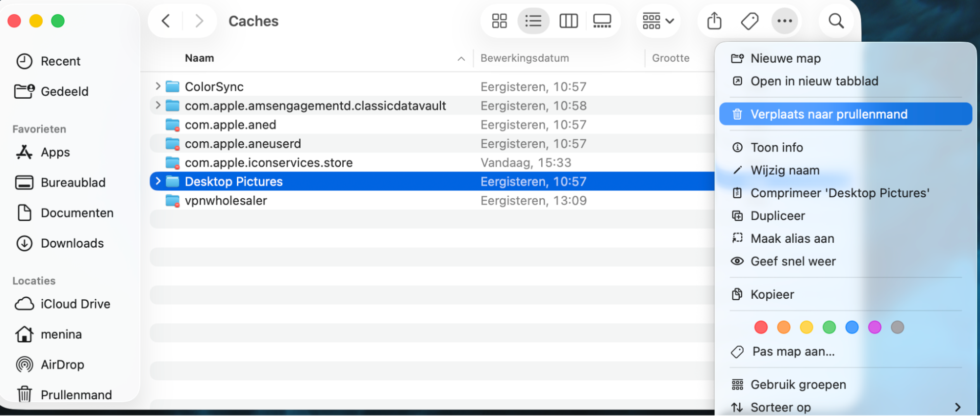Switch to column view

[x=568, y=21]
